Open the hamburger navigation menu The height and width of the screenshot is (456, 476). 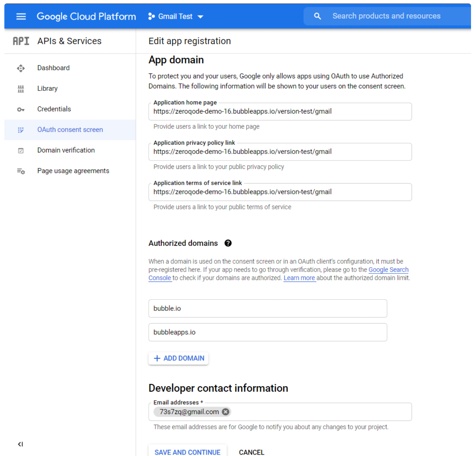pos(21,16)
